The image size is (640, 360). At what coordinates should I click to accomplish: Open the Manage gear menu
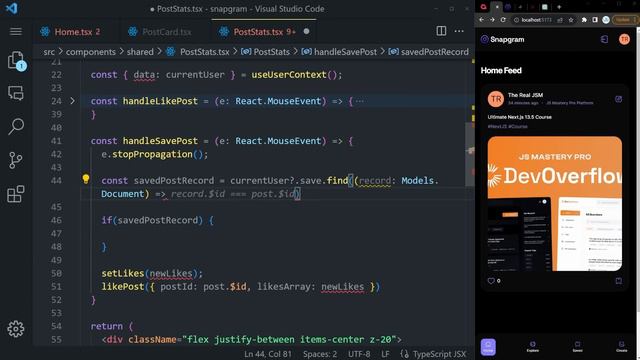pyautogui.click(x=16, y=329)
